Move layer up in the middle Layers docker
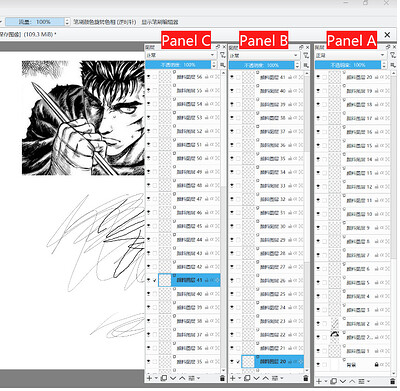Screen dimensions: 400x391 click(x=266, y=378)
